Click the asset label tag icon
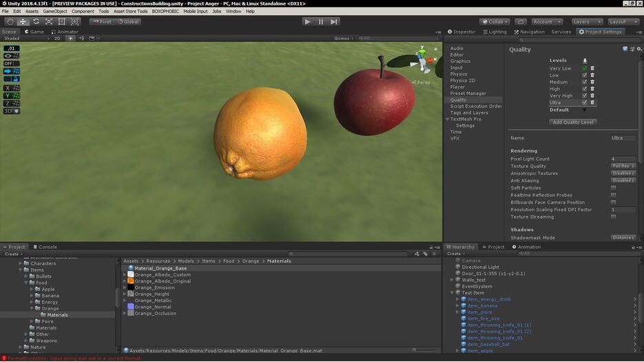The image size is (644, 362). [x=426, y=254]
